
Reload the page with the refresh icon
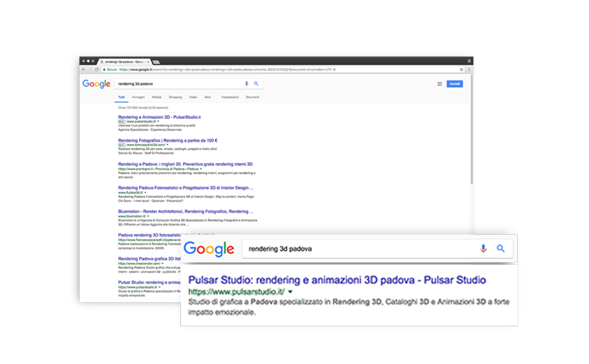[97, 69]
